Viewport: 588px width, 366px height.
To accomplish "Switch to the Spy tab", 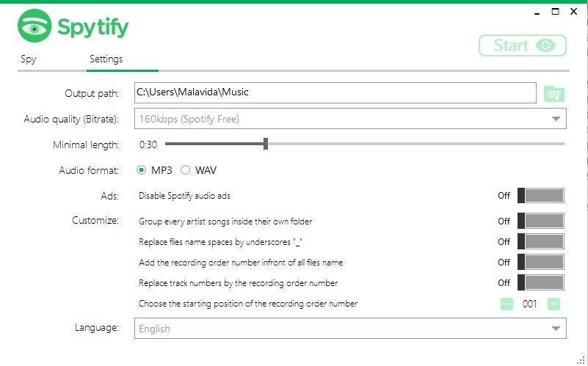I will [29, 59].
